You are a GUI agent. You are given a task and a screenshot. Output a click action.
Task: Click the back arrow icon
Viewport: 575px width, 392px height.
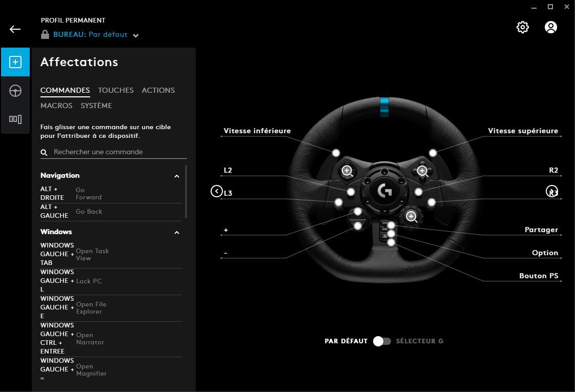click(x=15, y=29)
